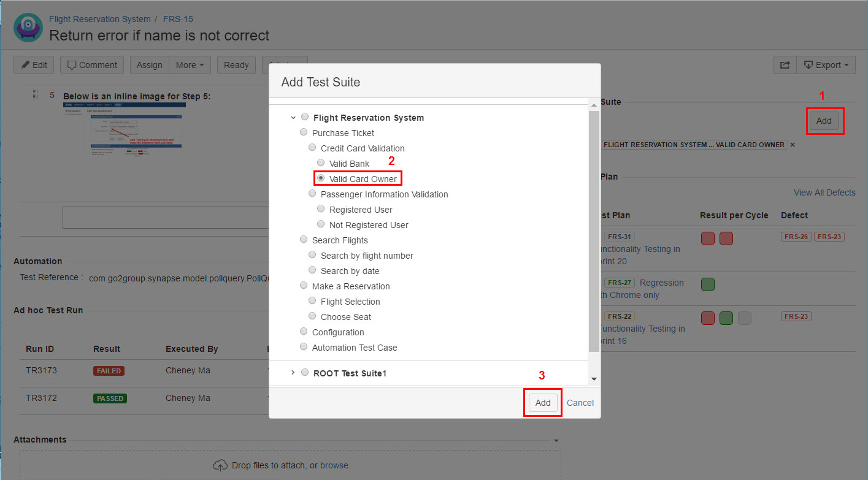Viewport: 868px width, 480px height.
Task: Click the drag handle beside step 5
Action: (x=35, y=95)
